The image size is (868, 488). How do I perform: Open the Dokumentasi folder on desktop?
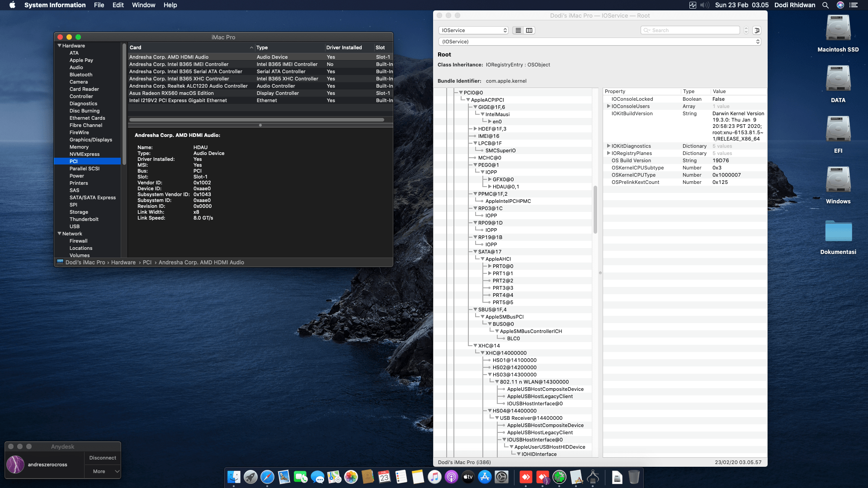[838, 231]
